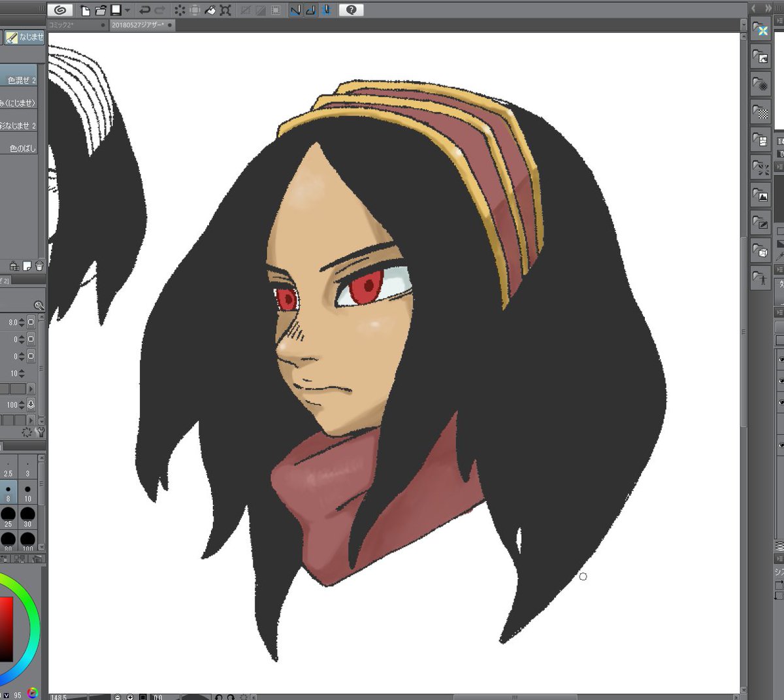Toggle Snap to Ruler
This screenshot has width=784, height=700.
pyautogui.click(x=295, y=10)
